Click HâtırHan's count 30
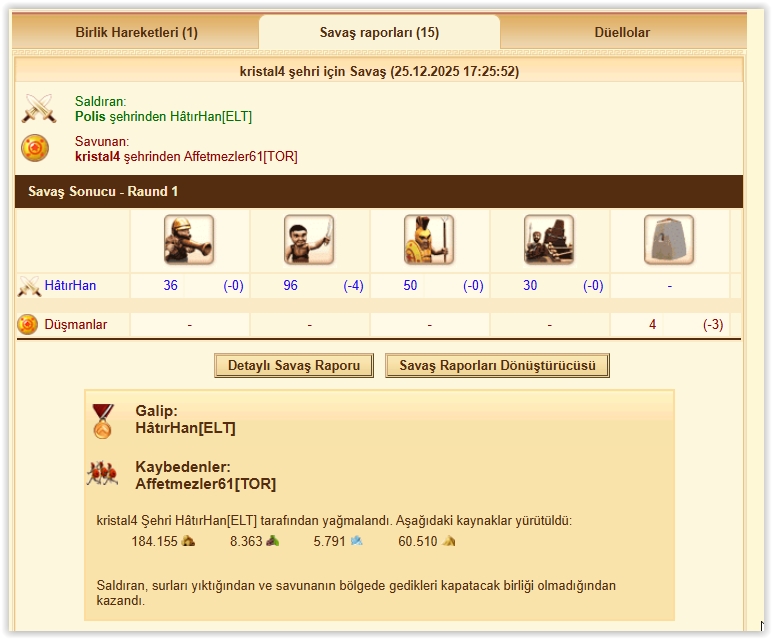772x639 pixels. pyautogui.click(x=530, y=286)
